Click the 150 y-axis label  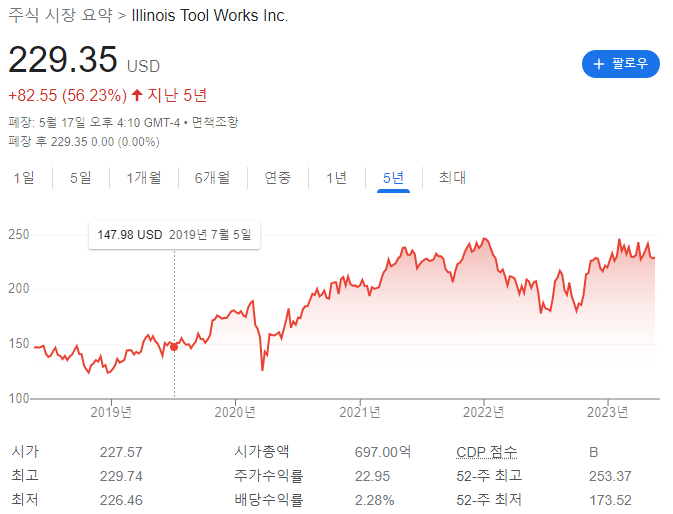click(x=19, y=343)
